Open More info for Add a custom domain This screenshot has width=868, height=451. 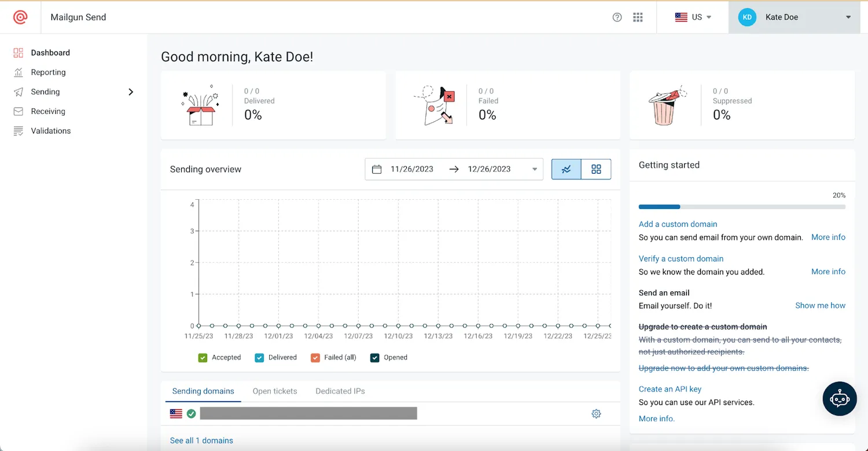[828, 237]
